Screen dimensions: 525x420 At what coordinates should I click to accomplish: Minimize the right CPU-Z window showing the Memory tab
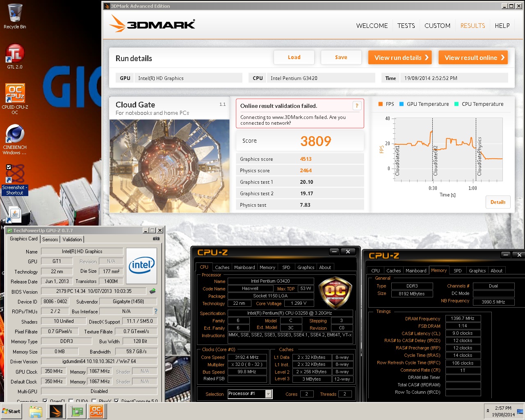506,255
